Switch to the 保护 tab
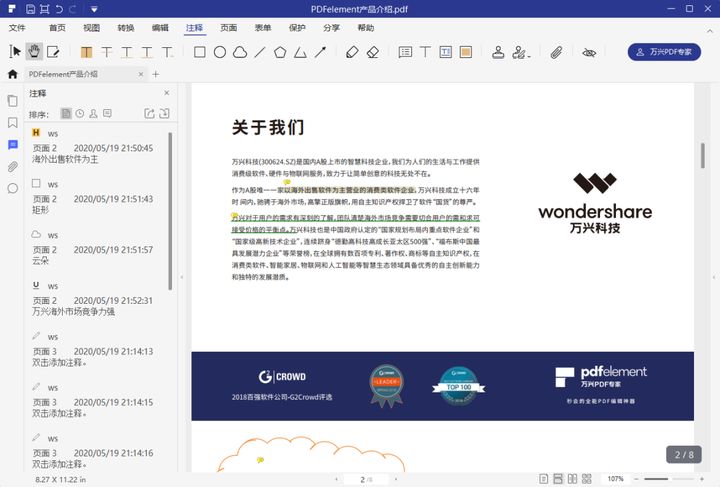This screenshot has width=720, height=487. click(297, 28)
